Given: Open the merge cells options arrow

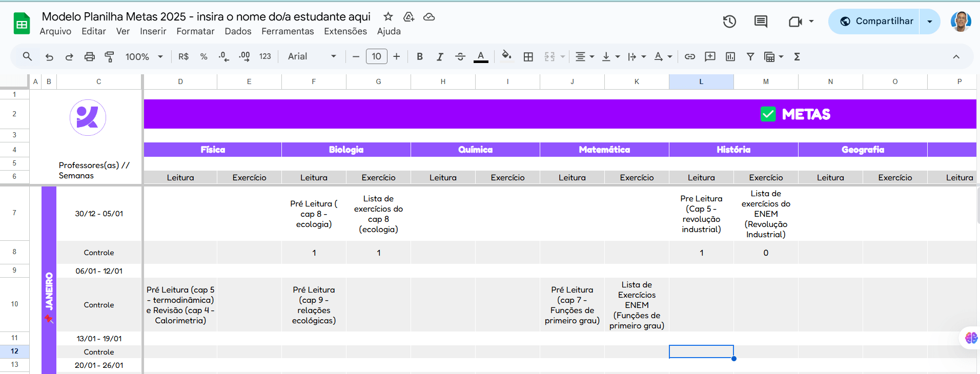Looking at the screenshot, I should [563, 56].
